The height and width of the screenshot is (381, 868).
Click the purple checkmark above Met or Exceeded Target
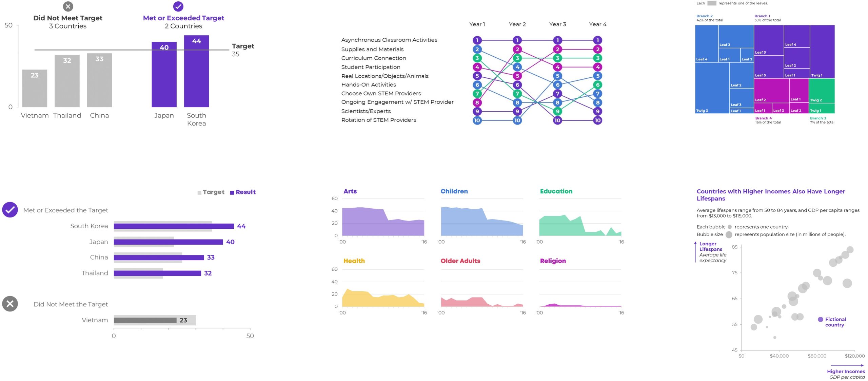point(178,6)
